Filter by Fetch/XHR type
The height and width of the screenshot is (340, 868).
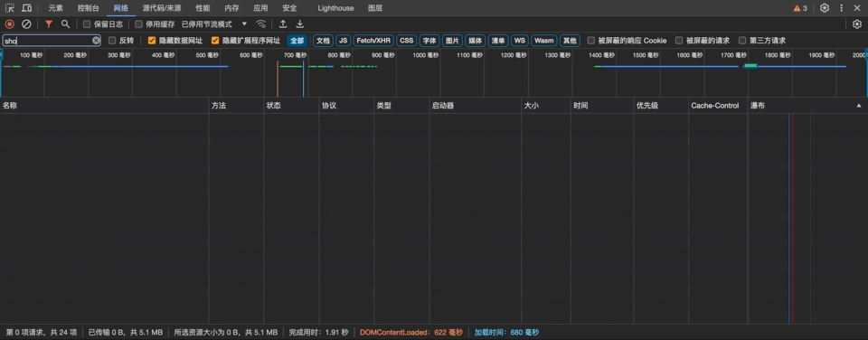[373, 41]
